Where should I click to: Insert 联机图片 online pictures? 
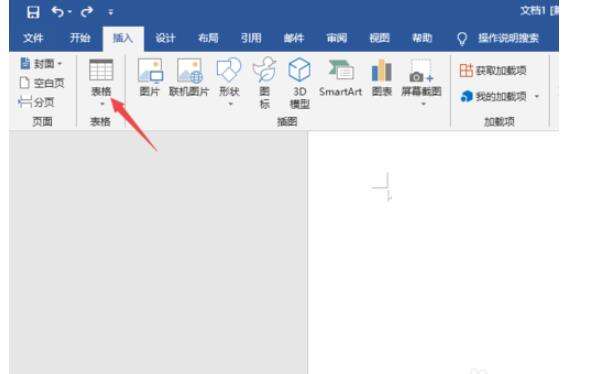[189, 78]
